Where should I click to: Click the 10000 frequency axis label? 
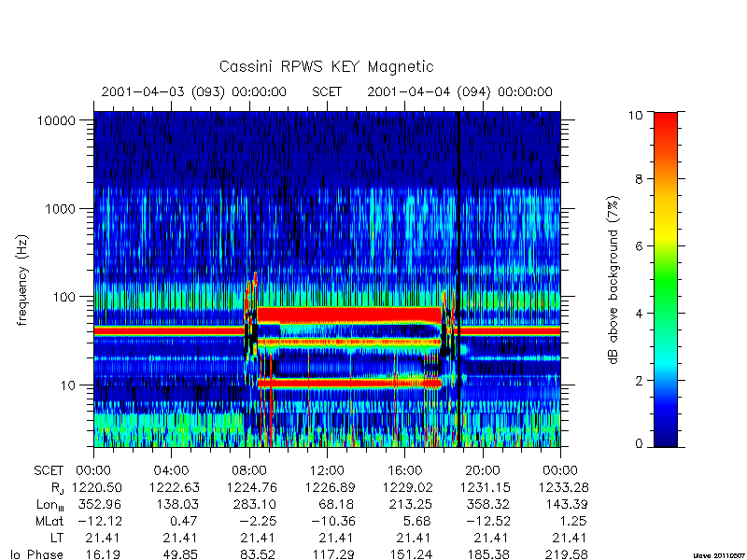(56, 121)
